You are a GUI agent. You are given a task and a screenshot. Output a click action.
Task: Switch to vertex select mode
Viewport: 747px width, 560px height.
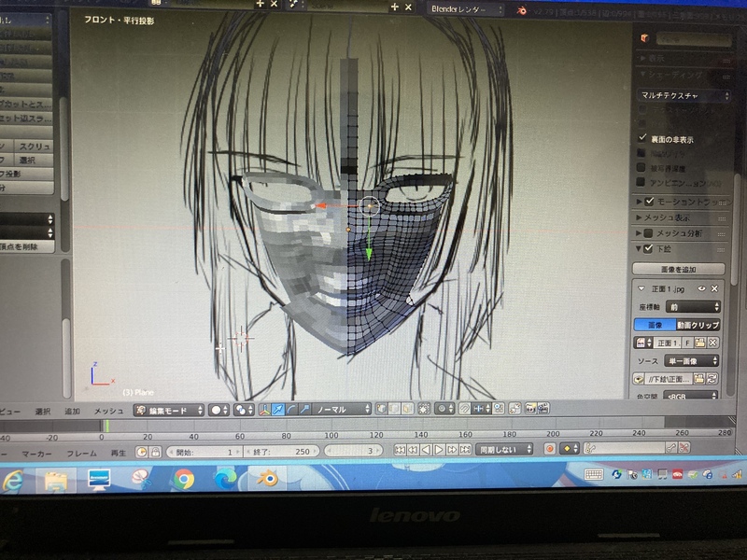click(x=382, y=409)
